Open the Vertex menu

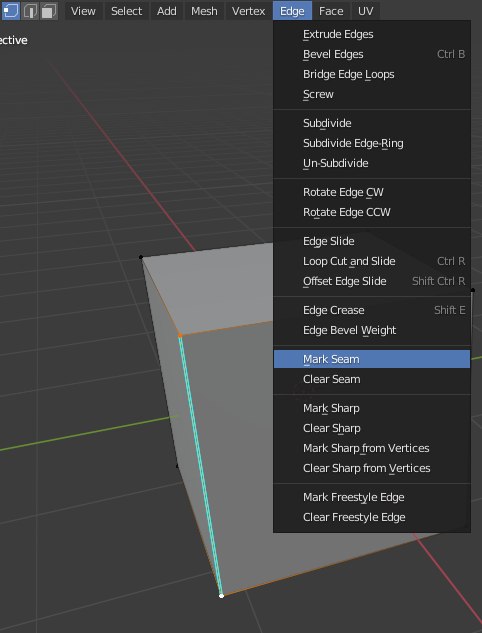coord(248,11)
